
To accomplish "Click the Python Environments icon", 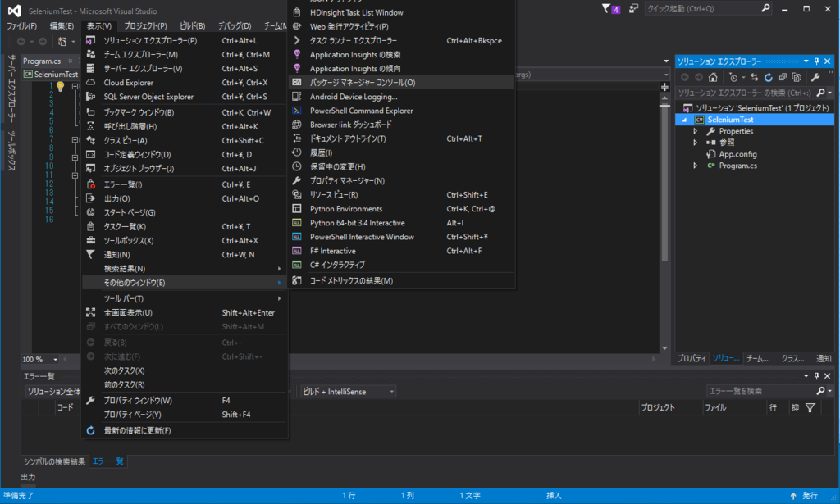I will (x=297, y=209).
